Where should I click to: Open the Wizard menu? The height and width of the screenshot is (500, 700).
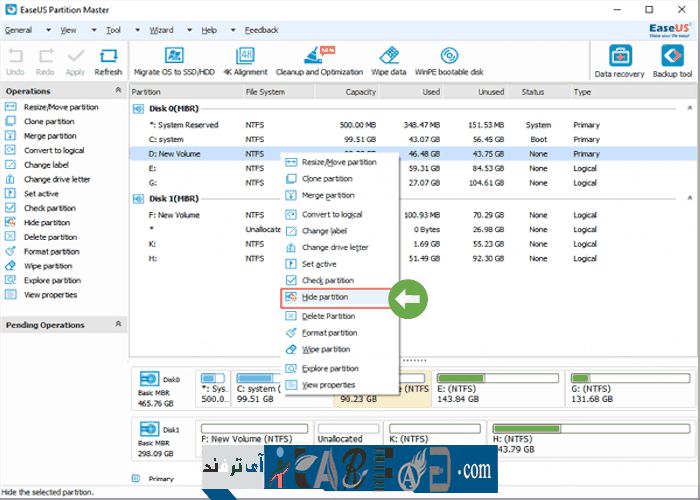pyautogui.click(x=161, y=30)
